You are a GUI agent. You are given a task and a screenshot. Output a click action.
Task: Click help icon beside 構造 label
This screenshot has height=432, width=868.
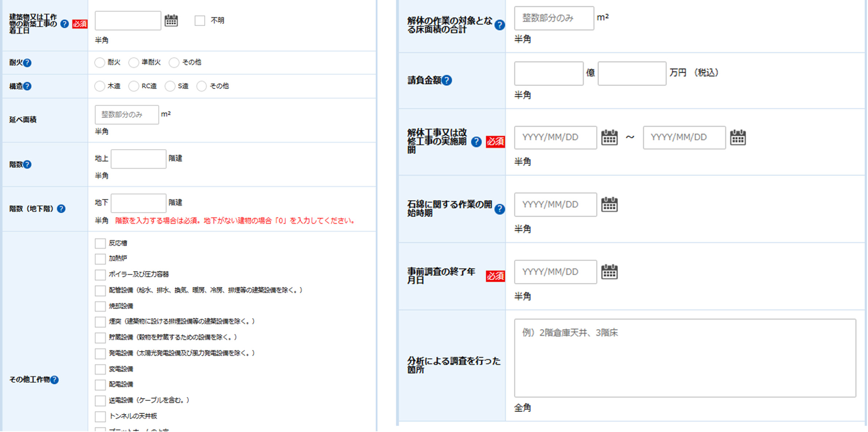27,86
